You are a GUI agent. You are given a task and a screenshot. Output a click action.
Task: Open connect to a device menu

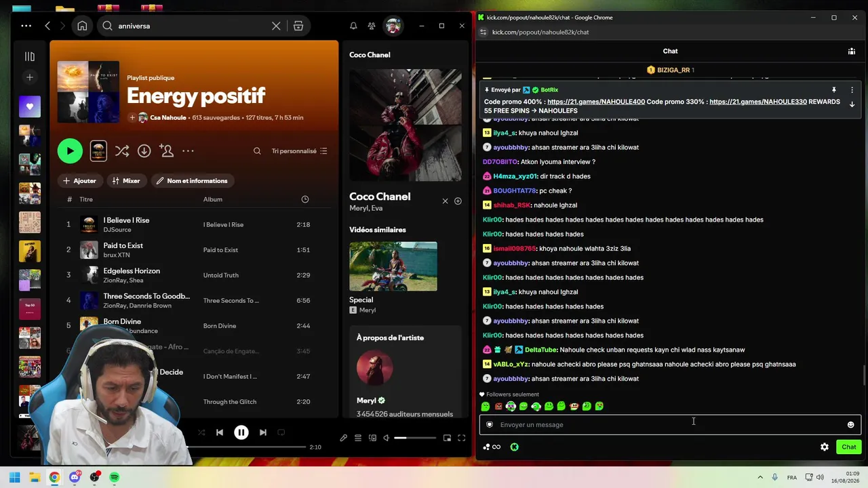click(372, 438)
